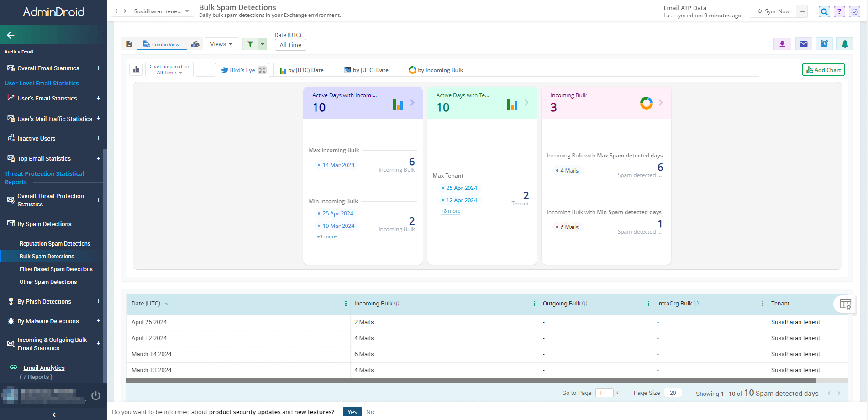Open the help question-mark icon
This screenshot has height=420, width=868.
tap(839, 11)
